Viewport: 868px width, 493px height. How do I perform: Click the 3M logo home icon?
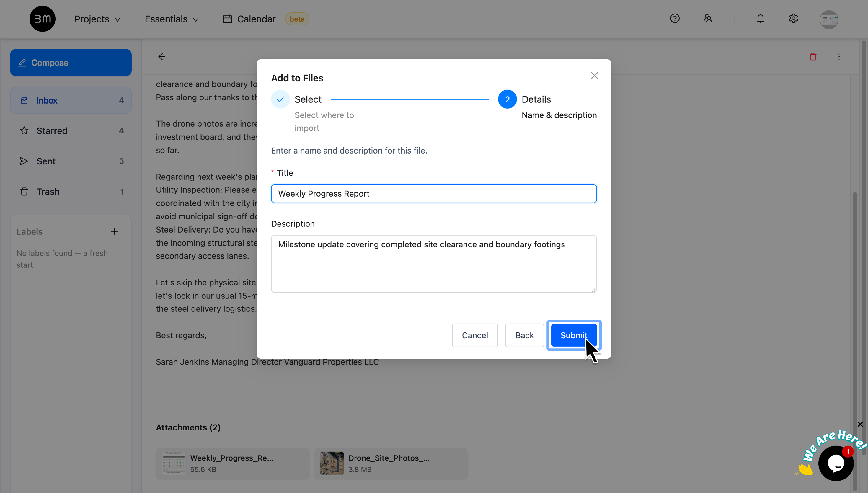click(42, 19)
